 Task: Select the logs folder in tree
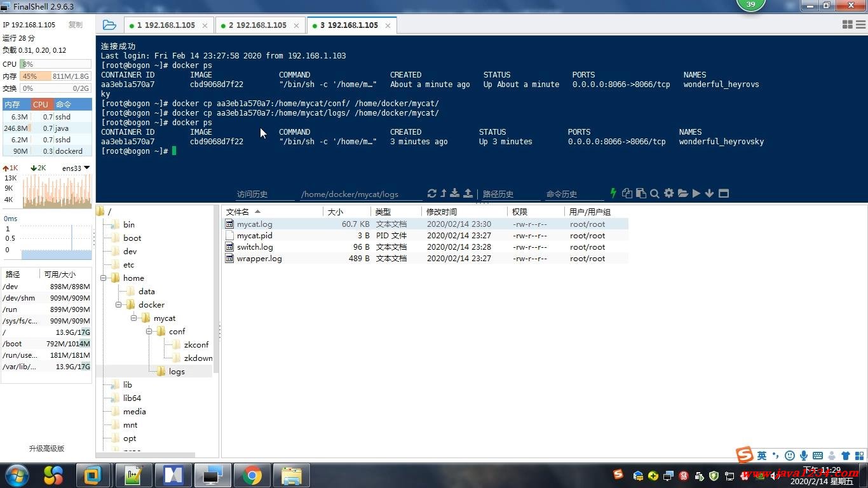coord(177,372)
